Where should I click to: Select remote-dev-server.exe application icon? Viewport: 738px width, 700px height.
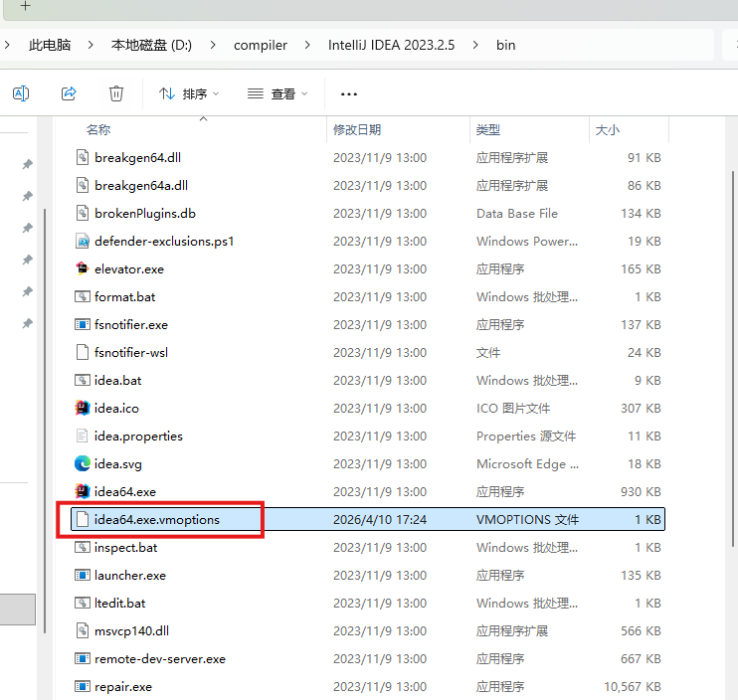tap(83, 658)
